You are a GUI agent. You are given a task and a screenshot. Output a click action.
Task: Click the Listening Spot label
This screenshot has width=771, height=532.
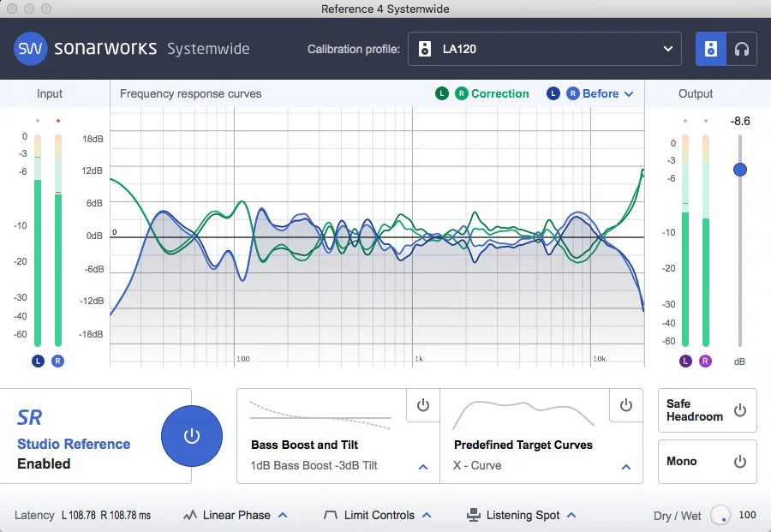(x=523, y=515)
